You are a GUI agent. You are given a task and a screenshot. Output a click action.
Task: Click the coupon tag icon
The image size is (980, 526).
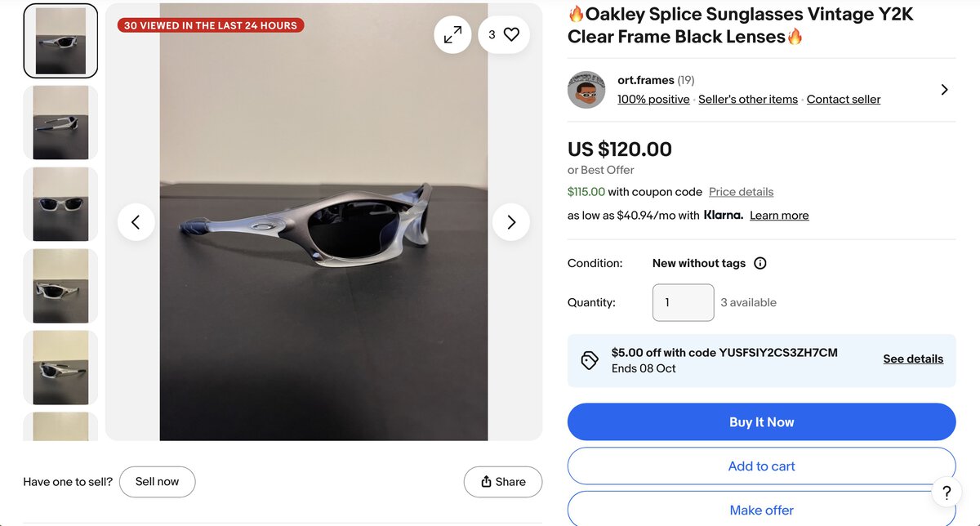[x=590, y=360]
